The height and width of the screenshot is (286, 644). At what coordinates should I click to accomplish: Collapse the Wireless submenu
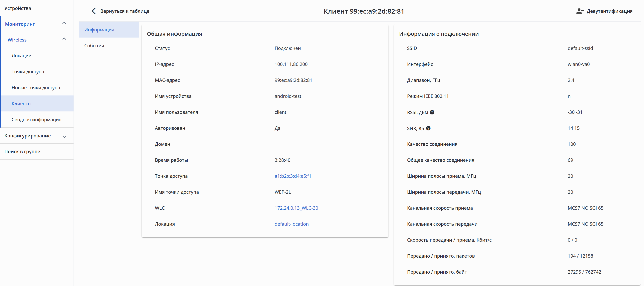(64, 39)
